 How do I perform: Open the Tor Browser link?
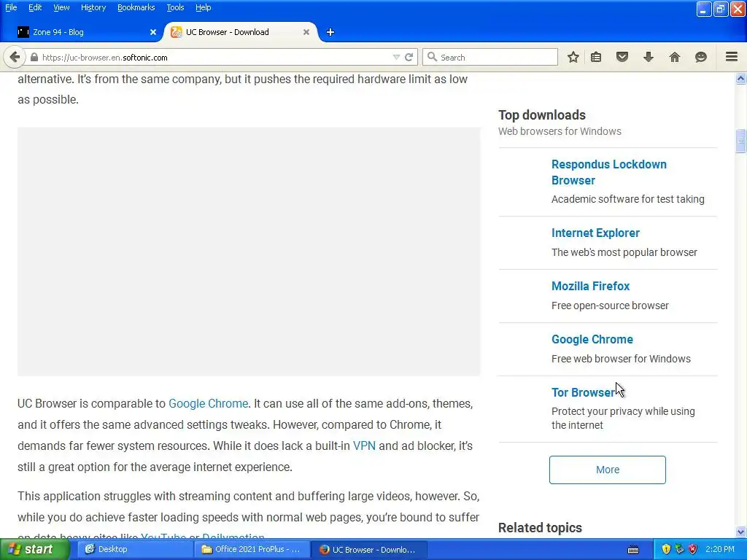(583, 392)
